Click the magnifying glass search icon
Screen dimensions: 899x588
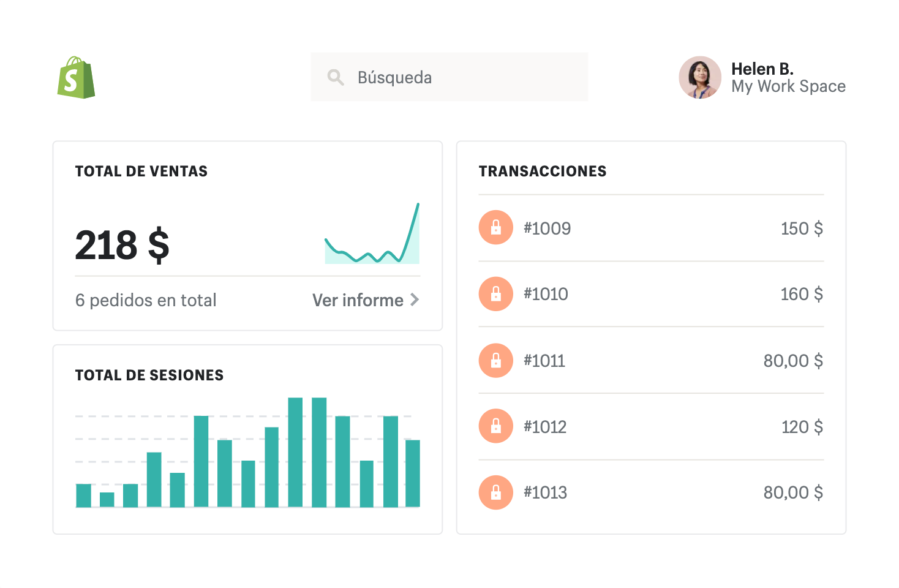click(x=335, y=77)
